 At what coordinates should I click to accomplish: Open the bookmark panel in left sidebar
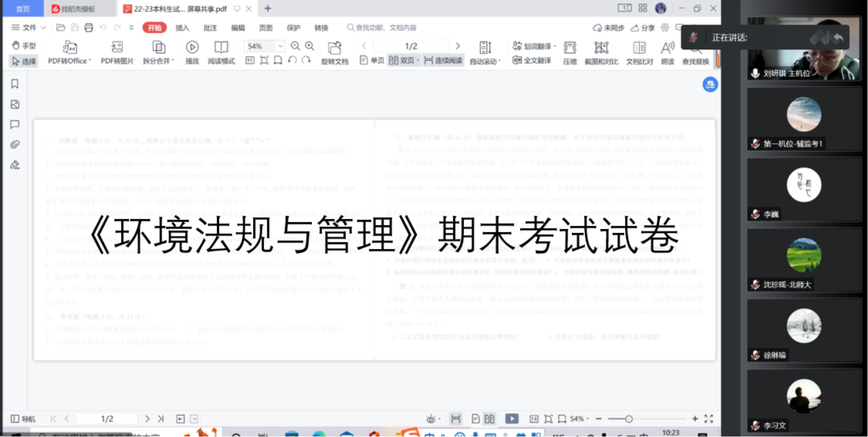[x=15, y=84]
